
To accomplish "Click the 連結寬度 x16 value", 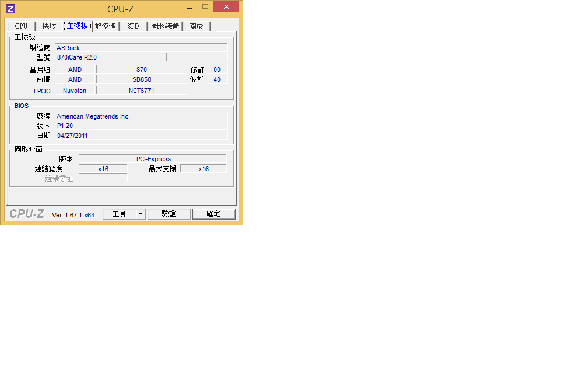I will (103, 169).
